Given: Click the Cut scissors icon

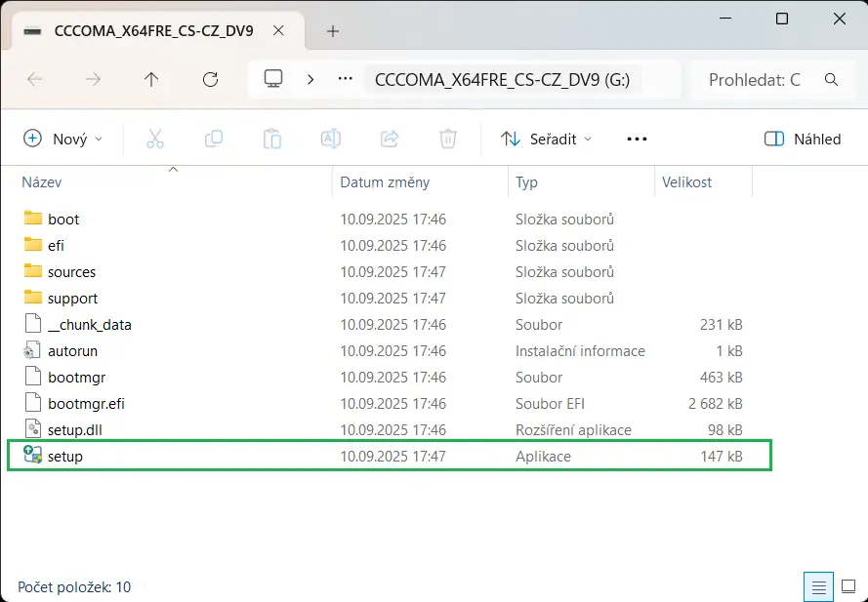Looking at the screenshot, I should click(155, 139).
